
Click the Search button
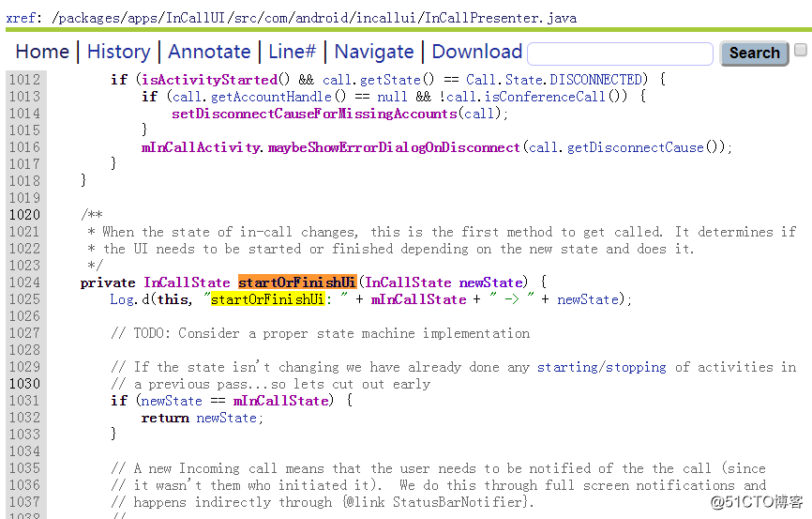(754, 53)
